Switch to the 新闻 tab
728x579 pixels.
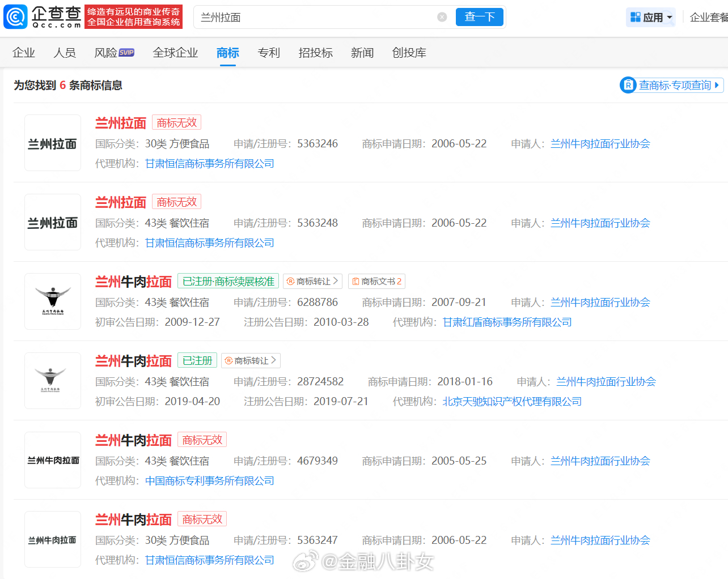pyautogui.click(x=362, y=53)
